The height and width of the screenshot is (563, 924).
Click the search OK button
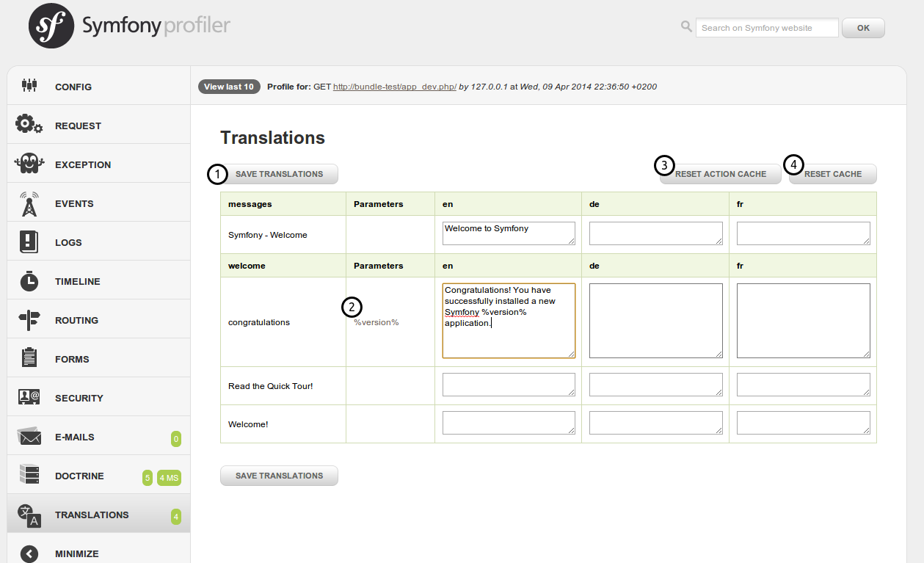tap(863, 28)
